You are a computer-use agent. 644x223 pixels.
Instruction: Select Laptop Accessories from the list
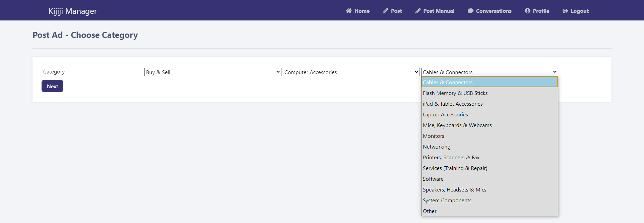coord(445,115)
